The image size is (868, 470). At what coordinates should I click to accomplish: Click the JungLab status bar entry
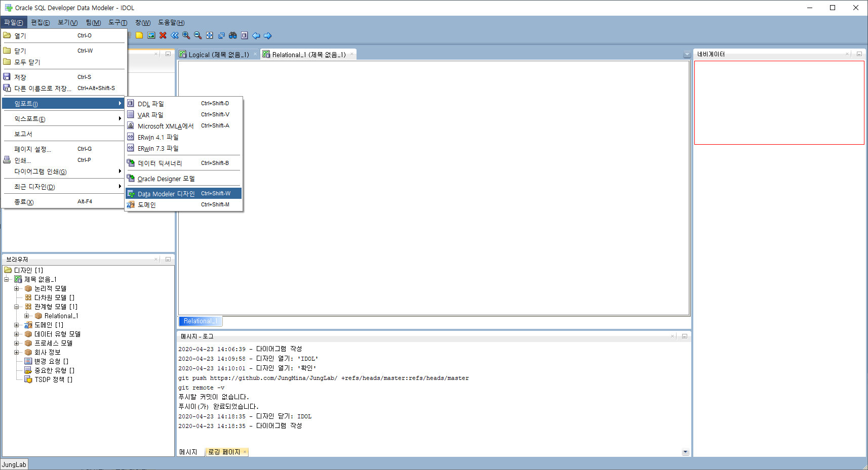pyautogui.click(x=14, y=464)
